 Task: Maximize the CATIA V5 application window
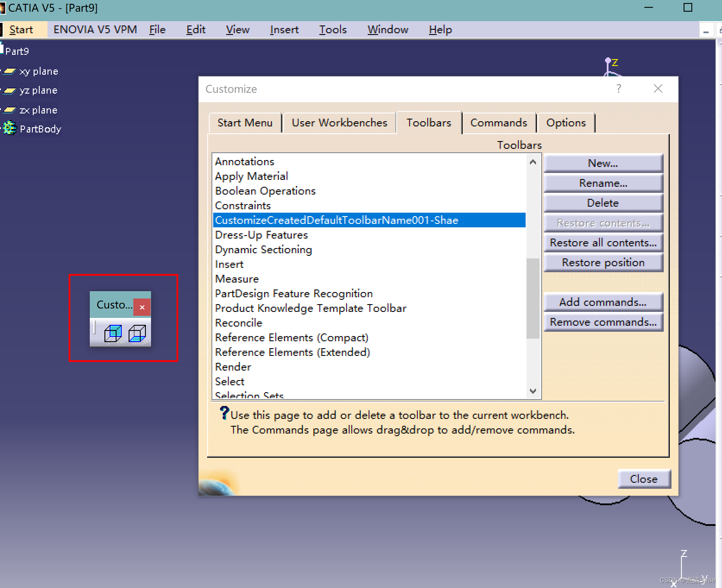[688, 8]
